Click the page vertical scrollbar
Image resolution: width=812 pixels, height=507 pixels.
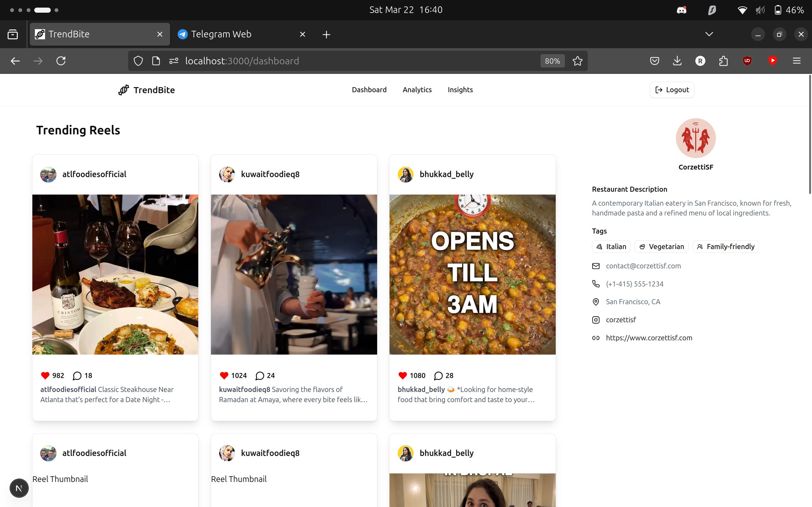pyautogui.click(x=809, y=134)
